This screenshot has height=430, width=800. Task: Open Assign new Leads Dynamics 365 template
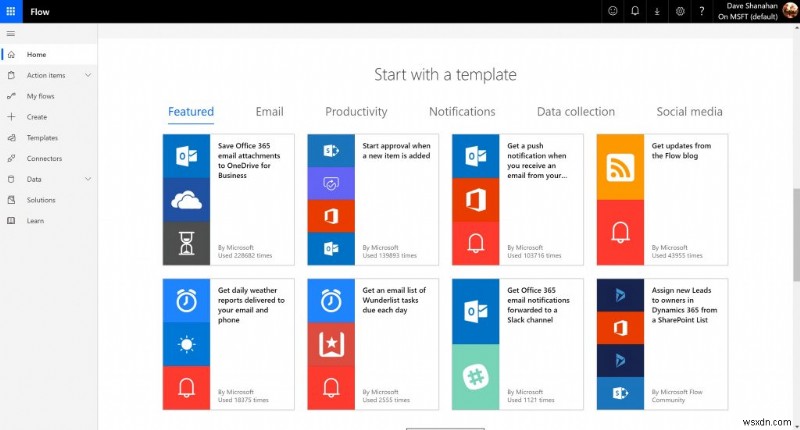[662, 344]
